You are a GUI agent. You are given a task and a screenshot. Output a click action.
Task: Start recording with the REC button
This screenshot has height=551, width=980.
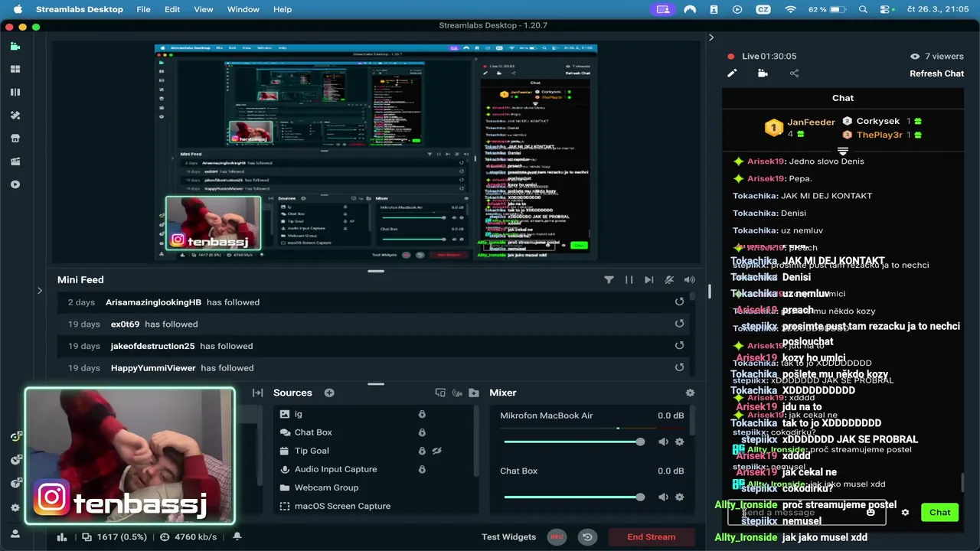tap(557, 536)
